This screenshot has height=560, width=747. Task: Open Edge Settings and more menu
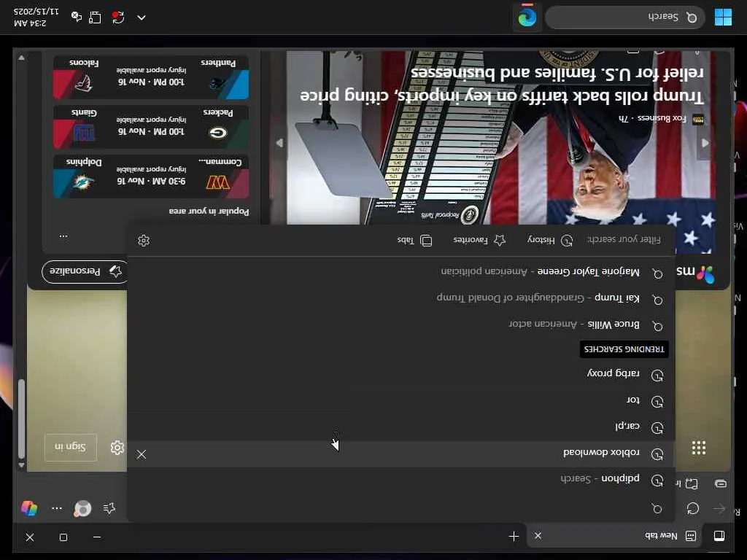[x=57, y=508]
